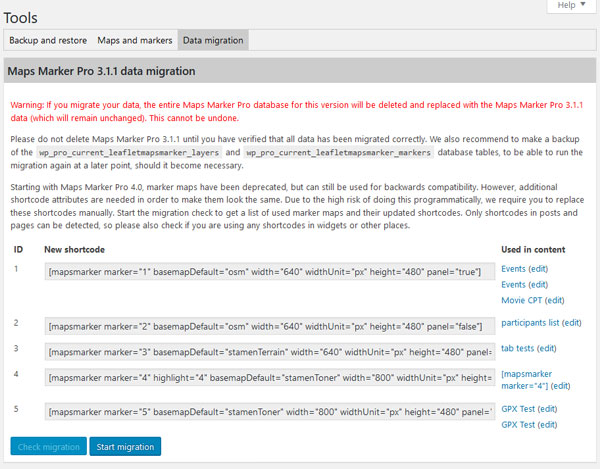600x469 pixels.
Task: Switch to Maps and markers tab
Action: pyautogui.click(x=134, y=41)
